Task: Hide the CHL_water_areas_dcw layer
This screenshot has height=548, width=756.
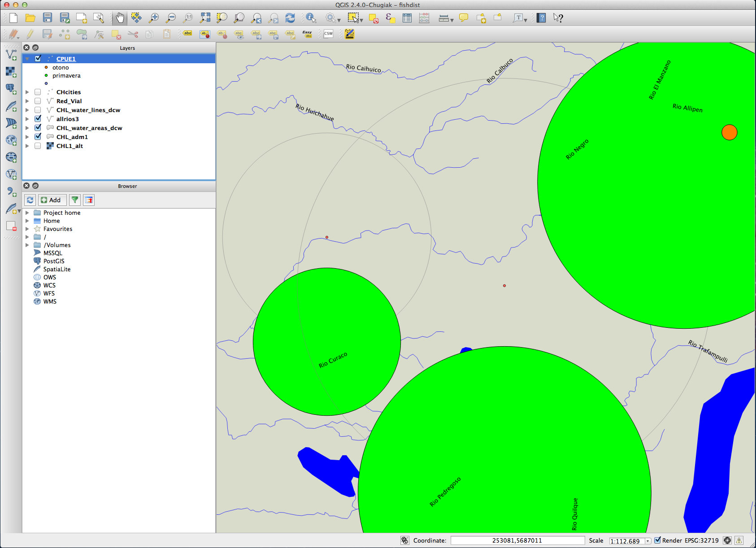Action: coord(38,128)
